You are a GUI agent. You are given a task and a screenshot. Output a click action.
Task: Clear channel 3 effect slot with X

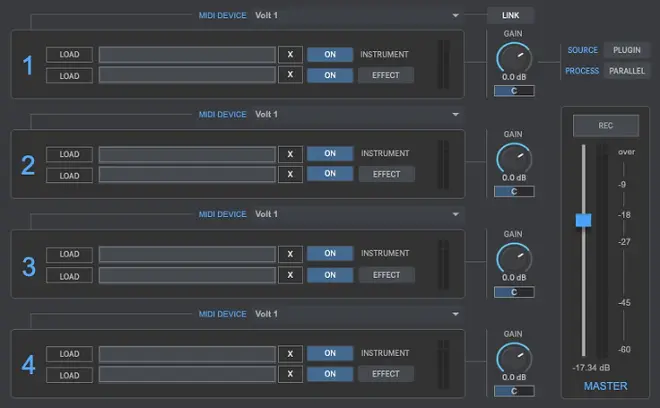[x=290, y=275]
